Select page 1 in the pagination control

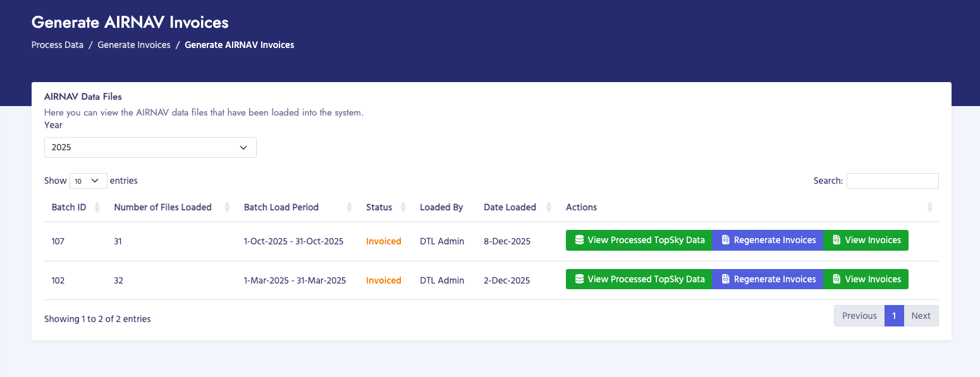(894, 315)
